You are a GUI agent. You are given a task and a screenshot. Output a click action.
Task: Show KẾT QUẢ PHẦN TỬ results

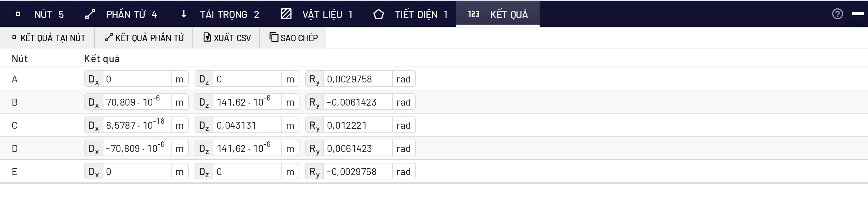click(144, 38)
